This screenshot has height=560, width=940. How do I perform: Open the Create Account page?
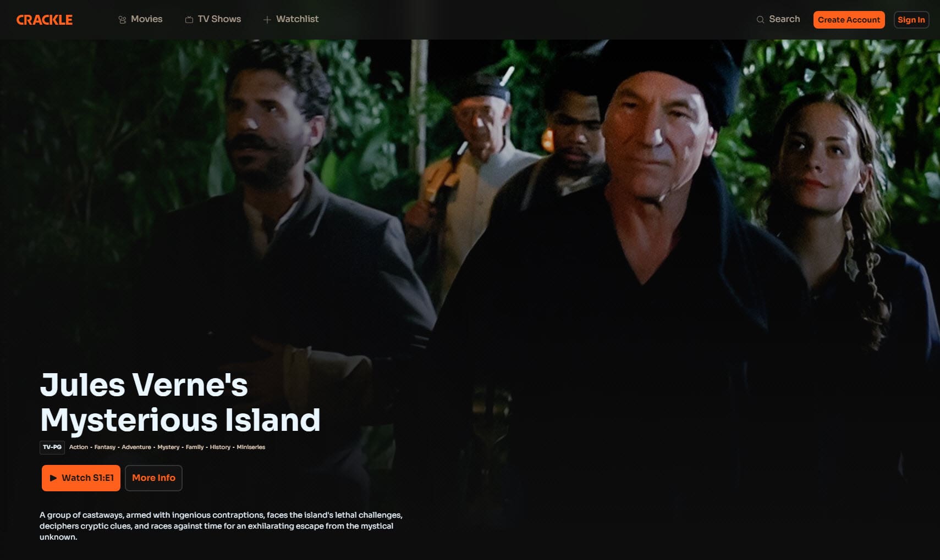pyautogui.click(x=849, y=20)
